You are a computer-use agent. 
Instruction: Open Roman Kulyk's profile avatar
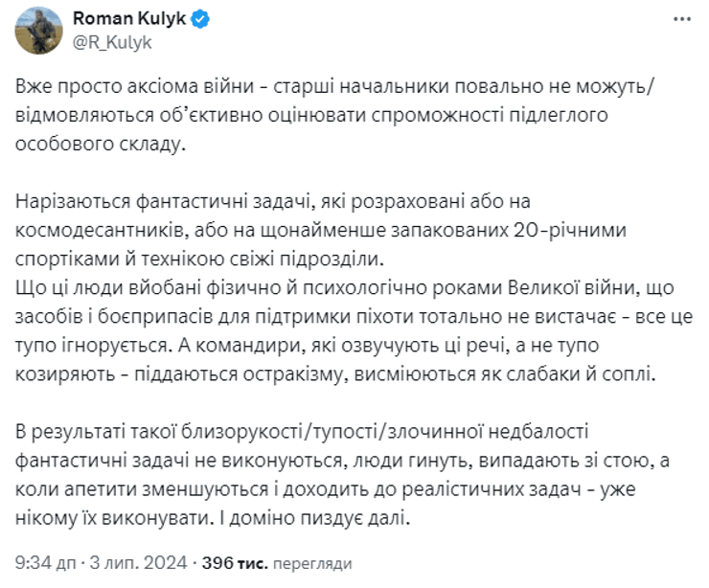(x=35, y=30)
